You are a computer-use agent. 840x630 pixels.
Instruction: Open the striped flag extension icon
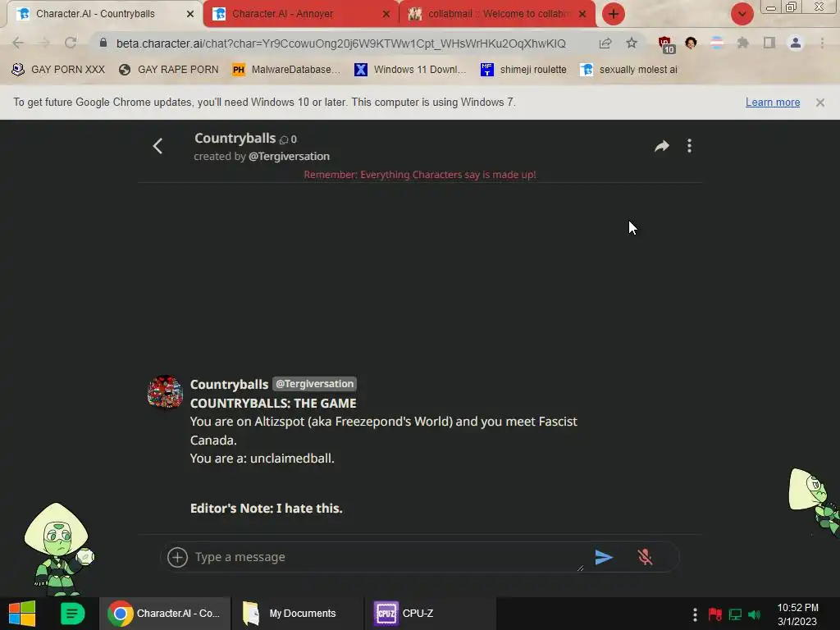pyautogui.click(x=717, y=43)
